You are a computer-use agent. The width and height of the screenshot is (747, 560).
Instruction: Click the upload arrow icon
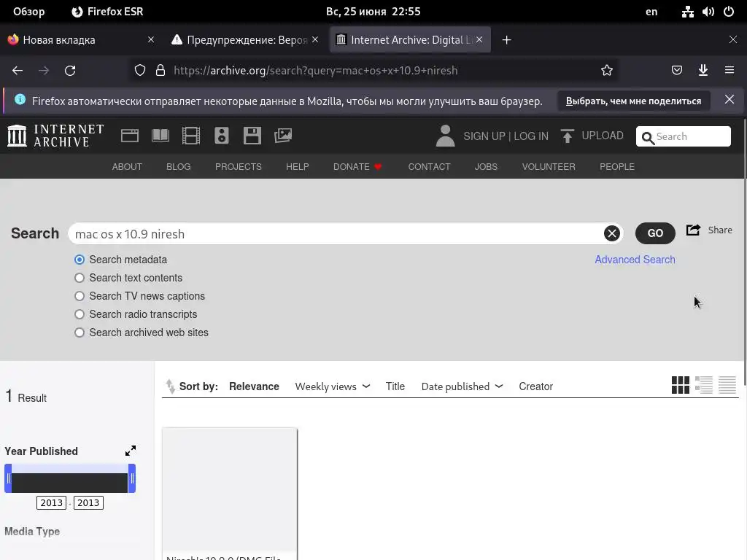[x=567, y=136]
